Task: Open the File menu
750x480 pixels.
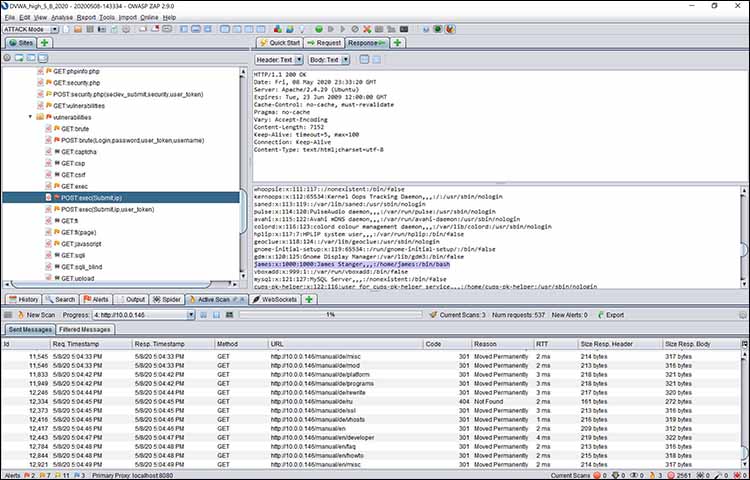Action: click(10, 17)
